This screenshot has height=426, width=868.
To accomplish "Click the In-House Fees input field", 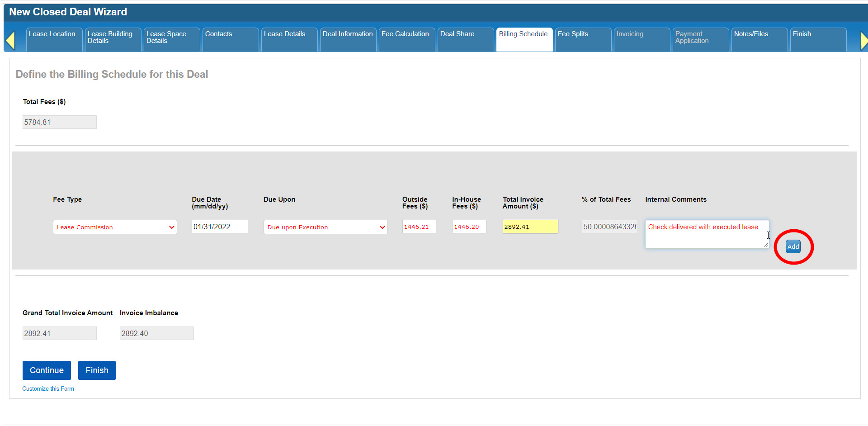I will (x=469, y=227).
